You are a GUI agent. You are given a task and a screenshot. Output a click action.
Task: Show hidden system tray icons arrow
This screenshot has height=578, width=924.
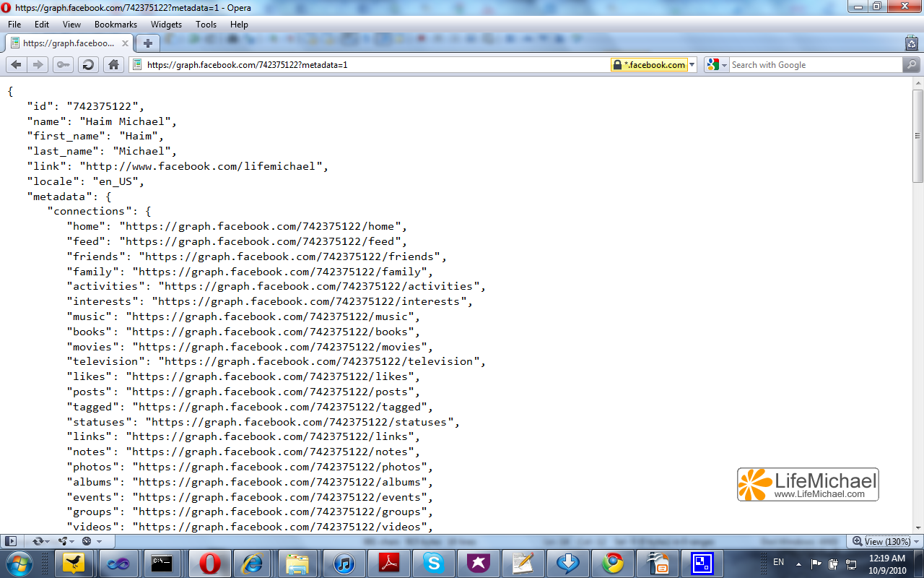tap(798, 563)
